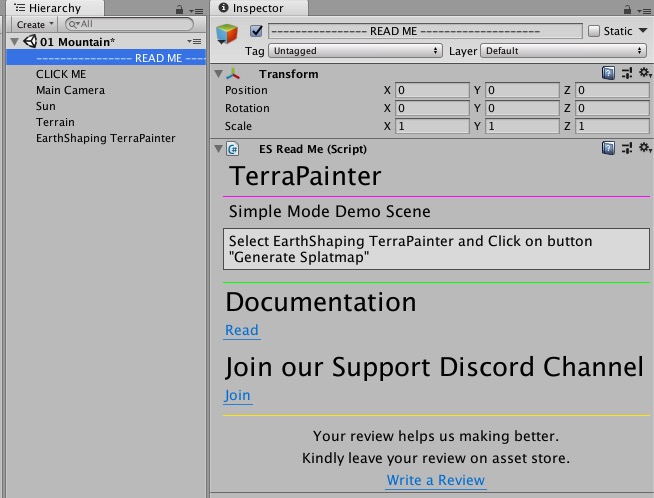Click the Position Z field
This screenshot has height=498, width=654.
click(x=612, y=90)
